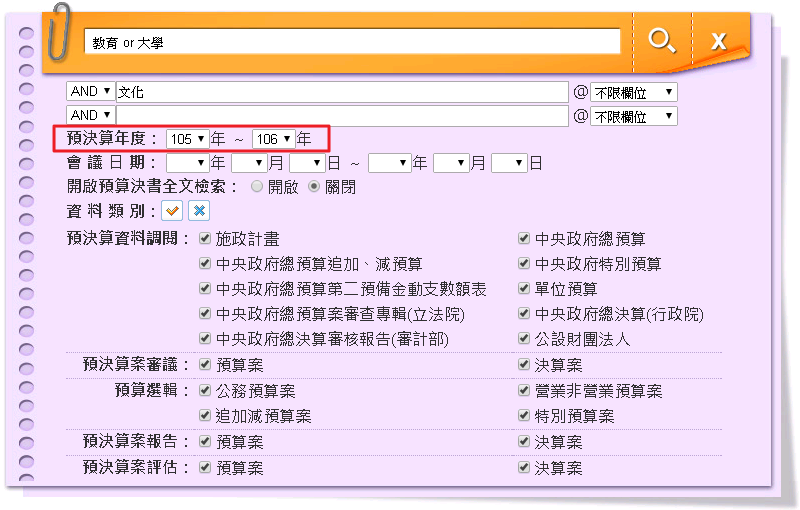This screenshot has width=800, height=510.
Task: Expand the first 不限欄位 field dropdown
Action: point(634,92)
